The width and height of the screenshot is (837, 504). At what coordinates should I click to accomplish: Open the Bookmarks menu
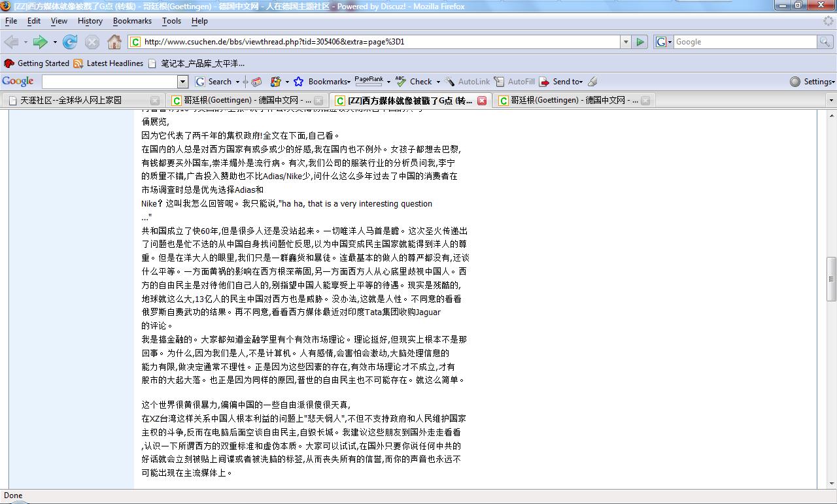pos(132,21)
